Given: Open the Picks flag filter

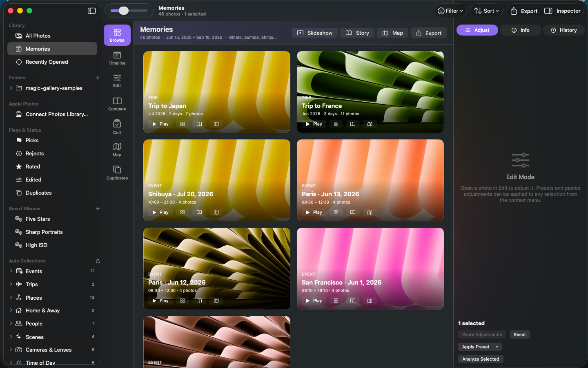Looking at the screenshot, I should 52,140.
